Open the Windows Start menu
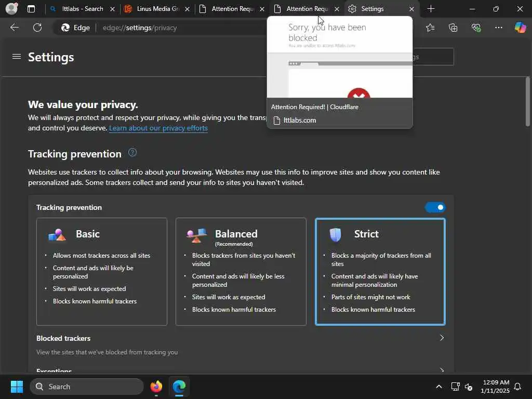Screen dimensions: 532x399 pos(17,387)
